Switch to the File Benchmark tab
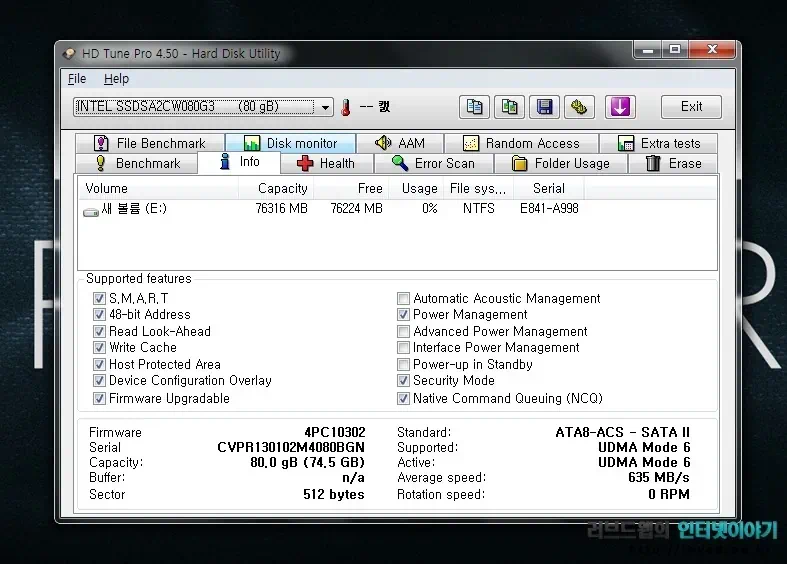Screen dimensions: 787x564 150,144
